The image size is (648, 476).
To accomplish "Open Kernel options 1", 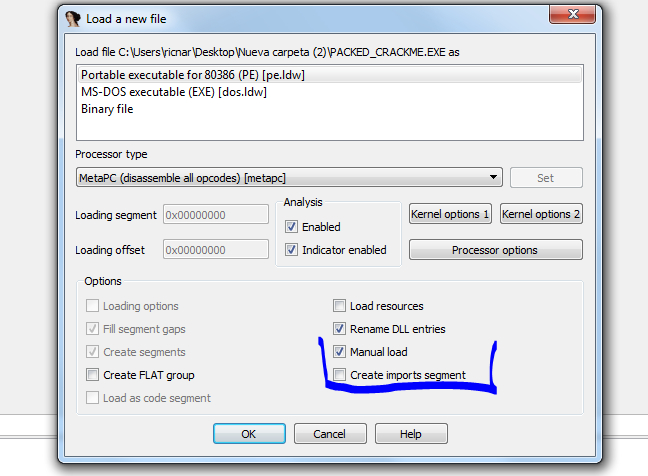I will tap(450, 214).
